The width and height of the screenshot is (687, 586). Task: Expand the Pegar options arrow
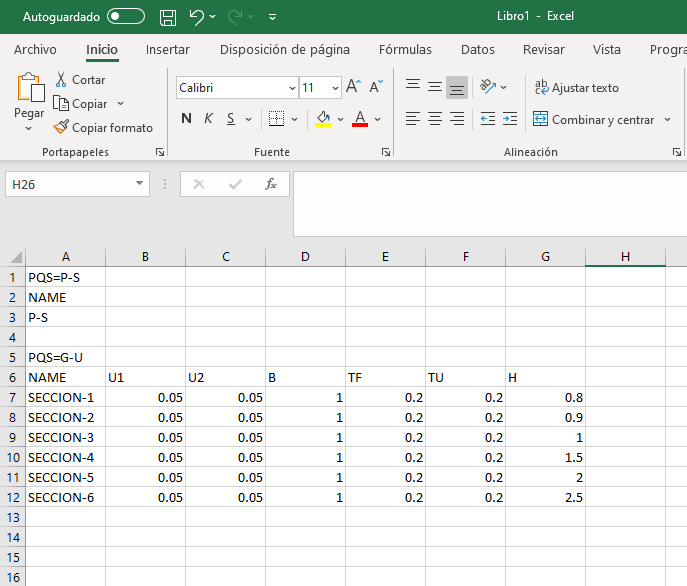[28, 128]
